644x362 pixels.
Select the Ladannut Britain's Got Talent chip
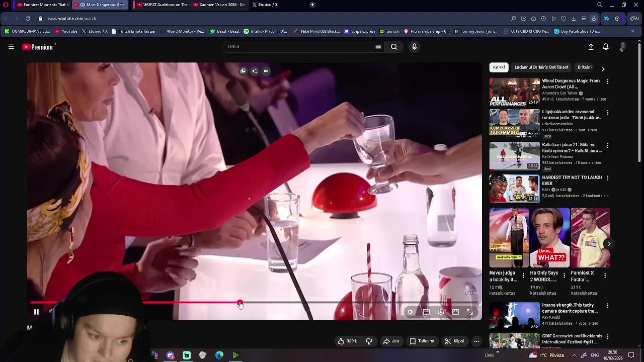541,67
